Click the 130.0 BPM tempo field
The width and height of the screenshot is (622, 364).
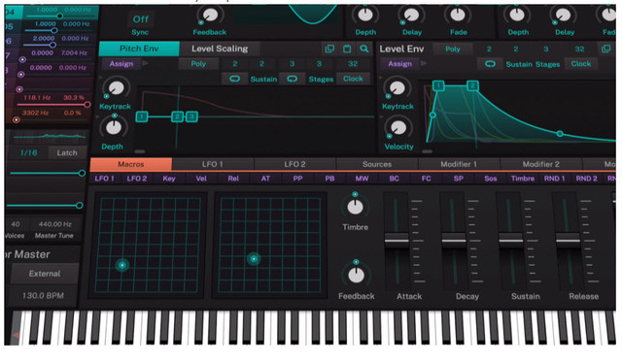(x=43, y=295)
